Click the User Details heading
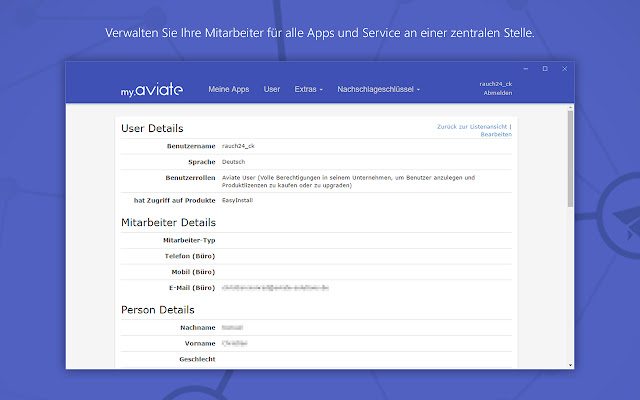This screenshot has height=400, width=640. tap(152, 128)
